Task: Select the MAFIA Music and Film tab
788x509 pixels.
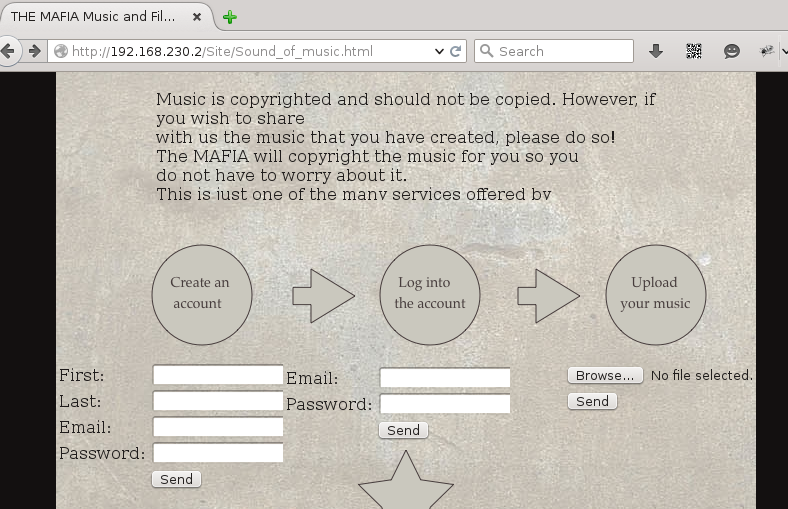Action: pyautogui.click(x=95, y=17)
